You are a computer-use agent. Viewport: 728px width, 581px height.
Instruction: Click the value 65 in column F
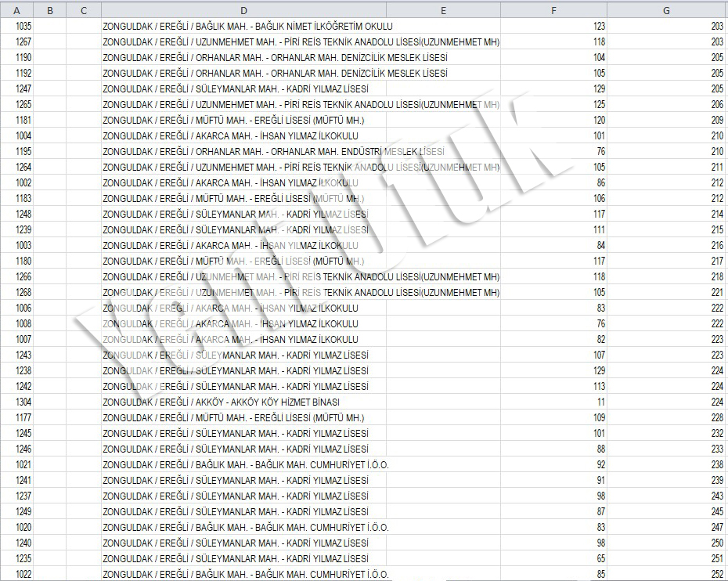click(600, 558)
